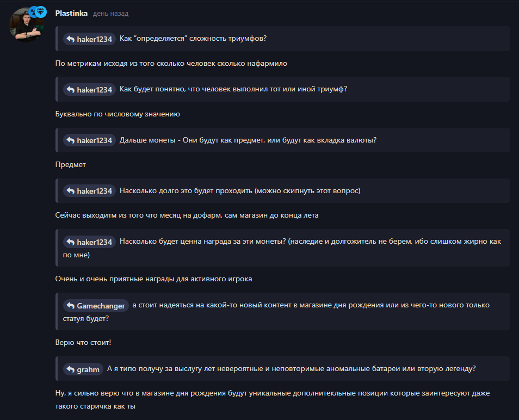Click reply arrow in first haker1234 quote

point(71,39)
